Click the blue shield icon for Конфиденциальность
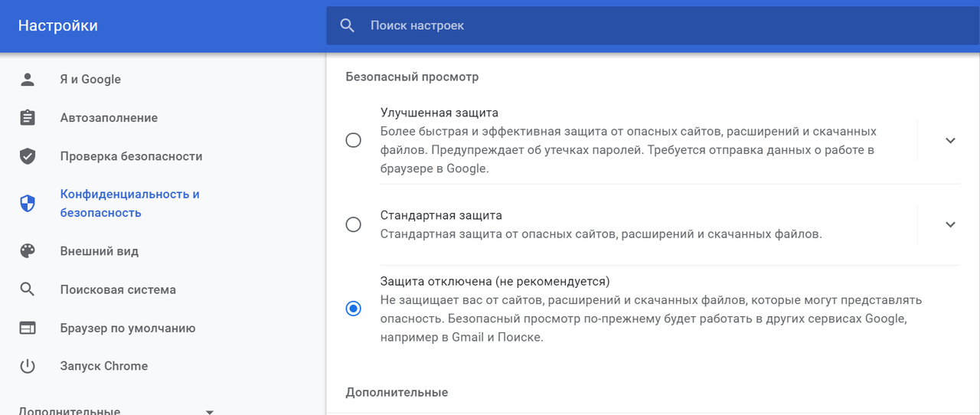Image resolution: width=980 pixels, height=415 pixels. coord(28,204)
